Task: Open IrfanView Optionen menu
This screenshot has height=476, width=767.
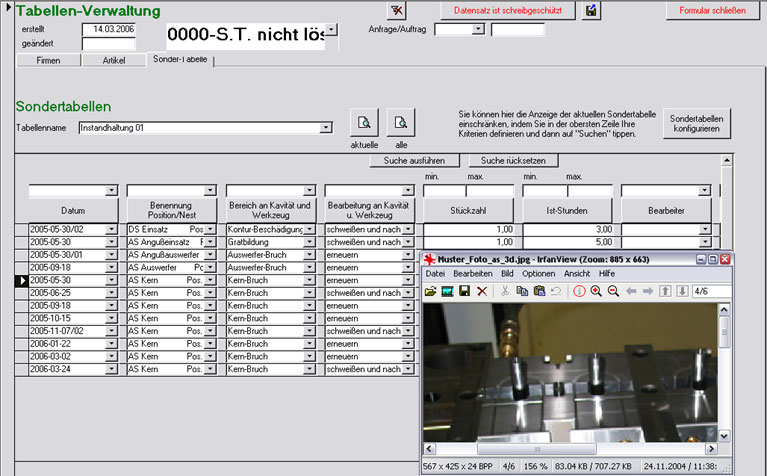Action: [539, 273]
